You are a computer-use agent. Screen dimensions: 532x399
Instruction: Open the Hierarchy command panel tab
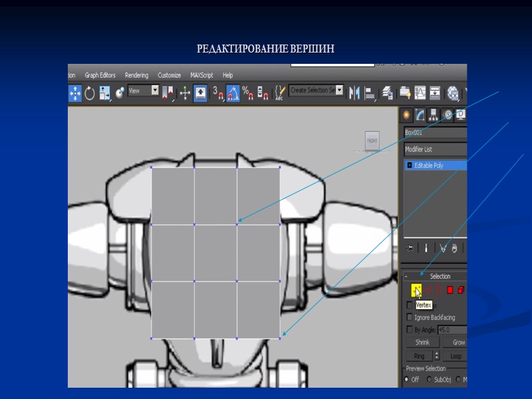coord(434,114)
